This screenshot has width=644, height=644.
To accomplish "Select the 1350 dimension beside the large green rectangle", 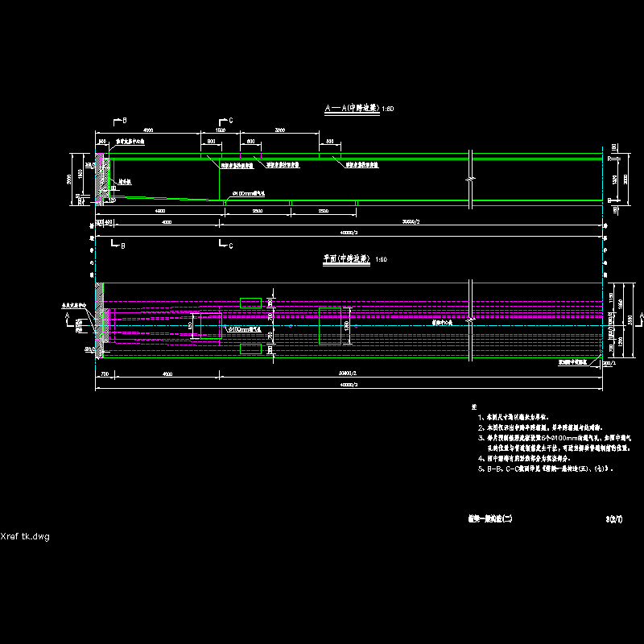I will (347, 326).
